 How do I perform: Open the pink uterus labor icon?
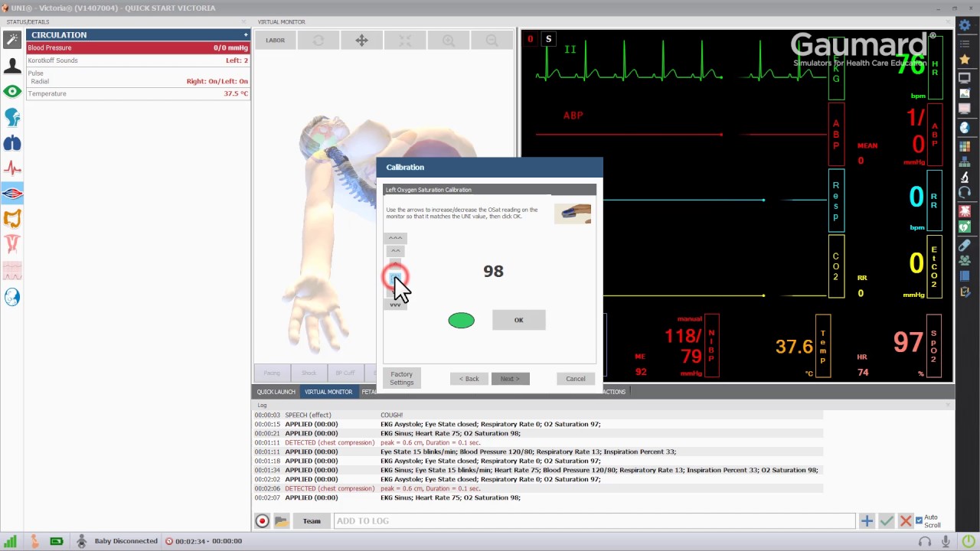[x=12, y=245]
